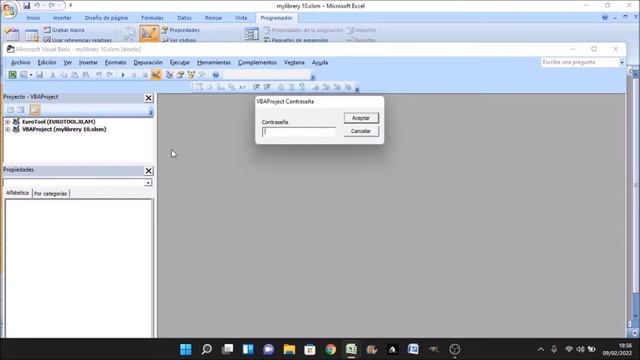
Task: Expand VBAProject (mylibrery 10.xlsm) node
Action: (x=7, y=129)
